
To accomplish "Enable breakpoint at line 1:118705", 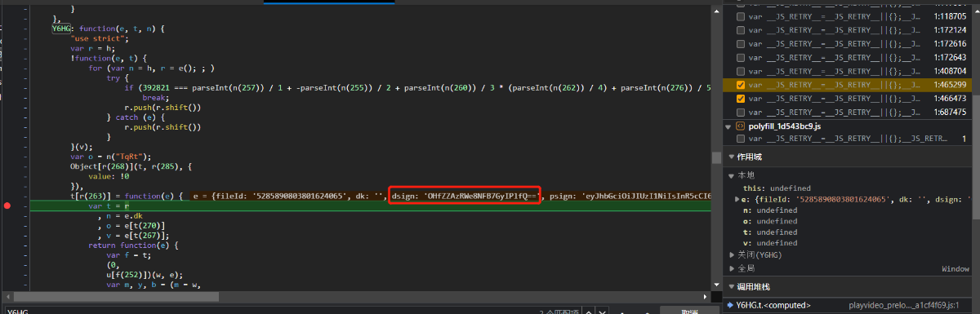I will click(741, 16).
